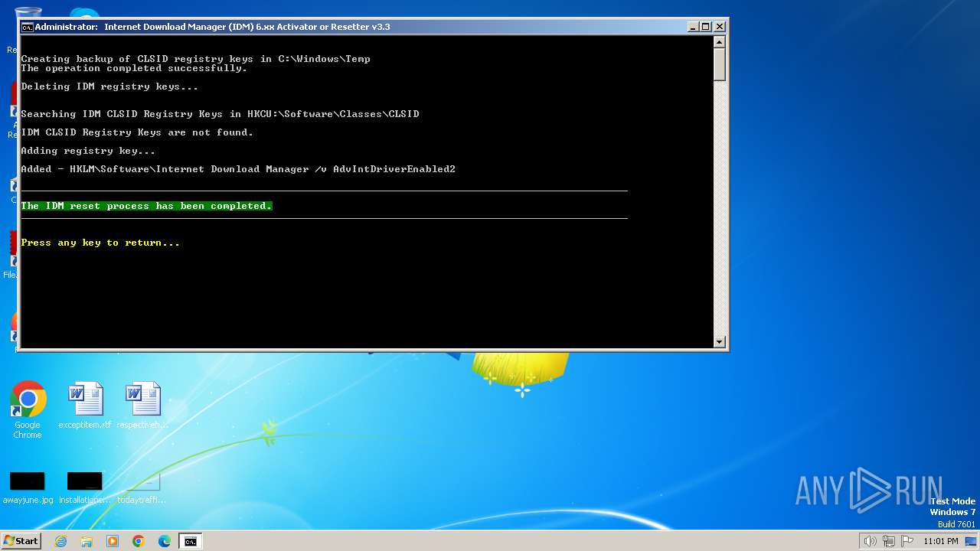Click 'The operation completed successfully.' line
The image size is (980, 551).
pyautogui.click(x=134, y=68)
